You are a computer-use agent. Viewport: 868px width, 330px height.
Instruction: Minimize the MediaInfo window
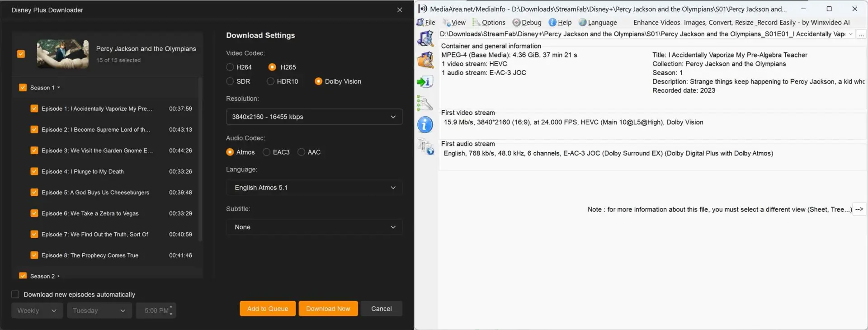coord(803,9)
